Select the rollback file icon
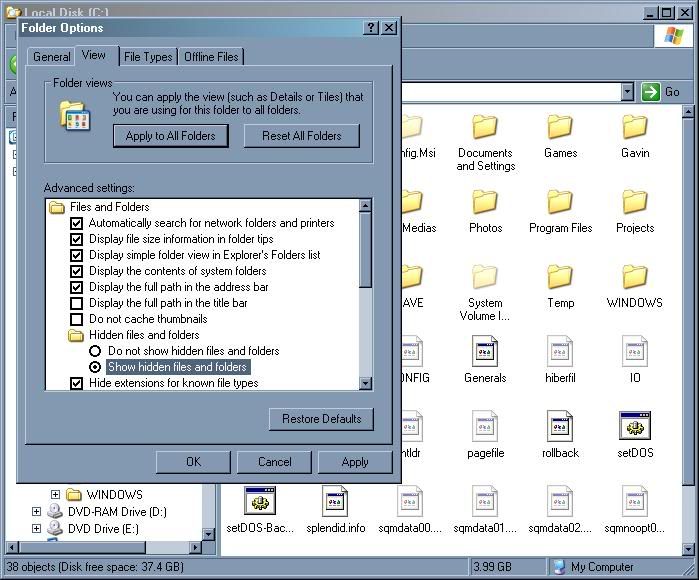Image resolution: width=699 pixels, height=580 pixels. coord(560,426)
